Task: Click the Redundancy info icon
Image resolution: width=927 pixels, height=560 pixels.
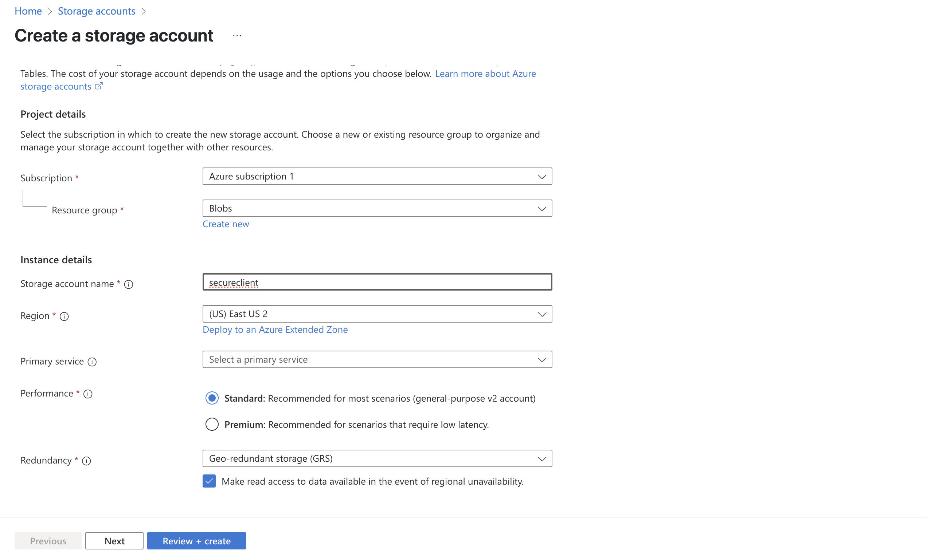Action: [86, 461]
